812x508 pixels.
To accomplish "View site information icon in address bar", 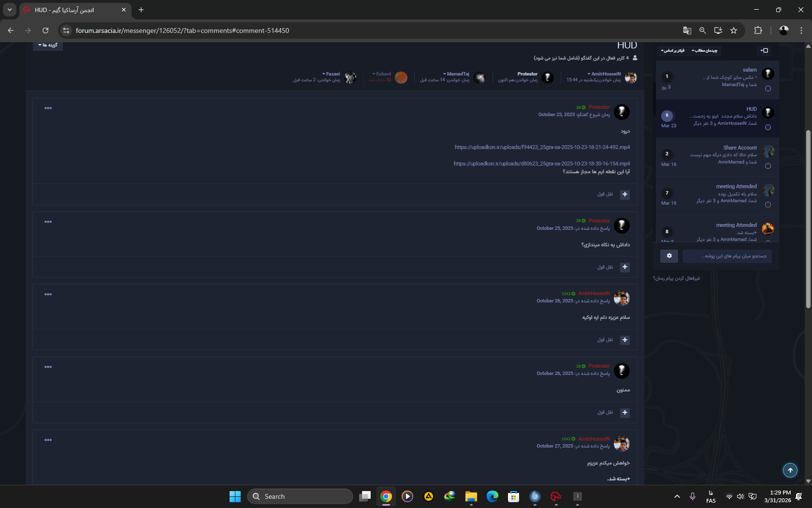I will pyautogui.click(x=67, y=30).
